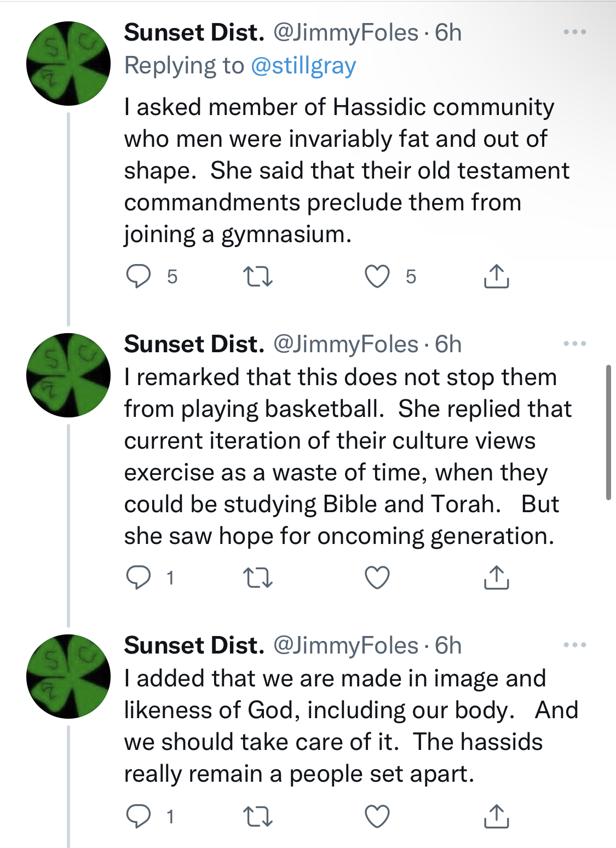Share the tweet about oncoming generation
This screenshot has height=848, width=616.
[x=496, y=577]
